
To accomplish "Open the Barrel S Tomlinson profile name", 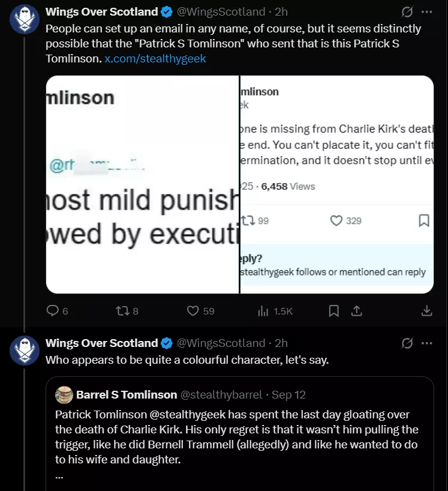I will 127,394.
